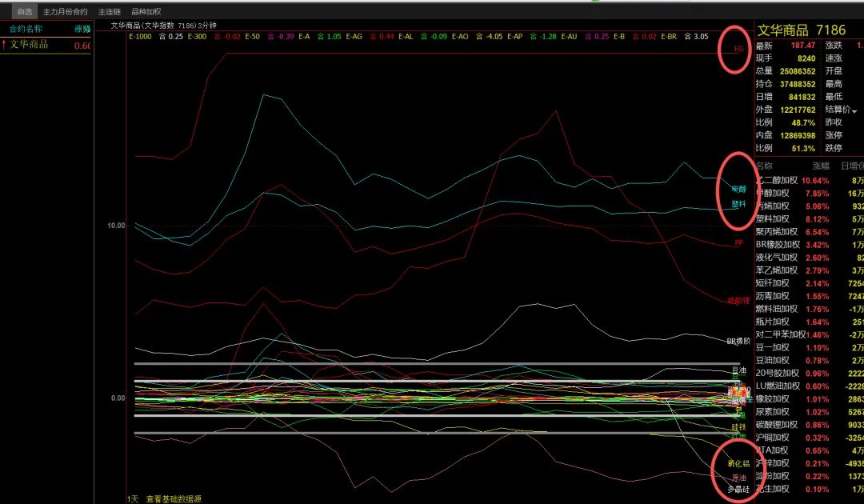The width and height of the screenshot is (864, 504).
Task: Click the 最新 price value 187.47
Action: click(x=803, y=46)
